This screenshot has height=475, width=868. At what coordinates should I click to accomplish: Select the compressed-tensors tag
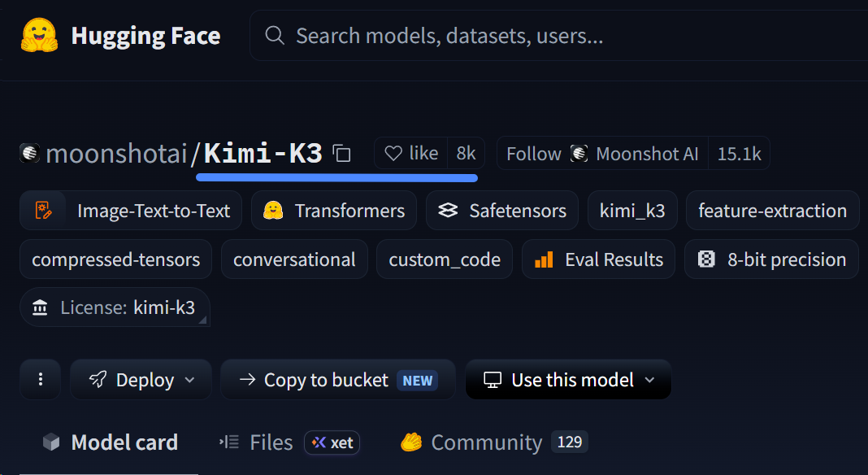point(115,259)
